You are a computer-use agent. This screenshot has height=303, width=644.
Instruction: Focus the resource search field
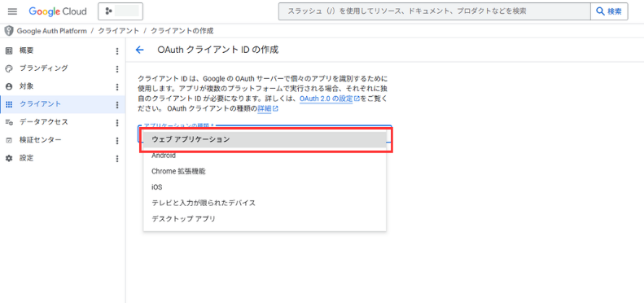tap(435, 11)
